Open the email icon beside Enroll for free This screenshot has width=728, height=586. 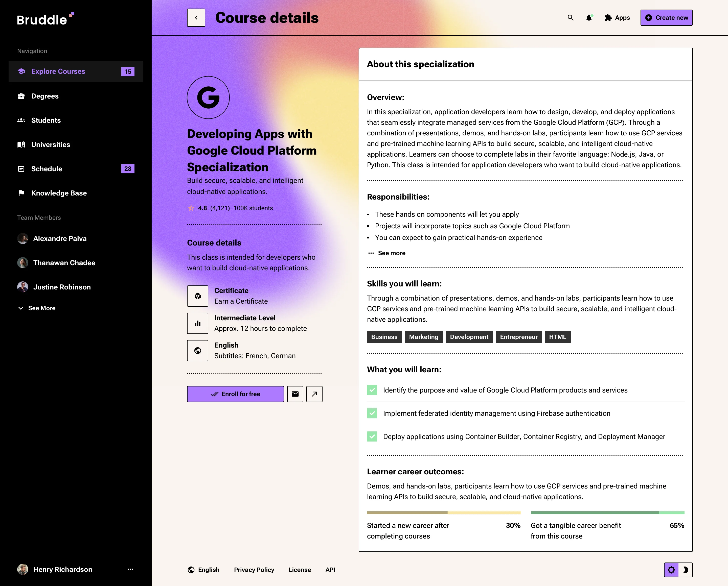coord(295,394)
